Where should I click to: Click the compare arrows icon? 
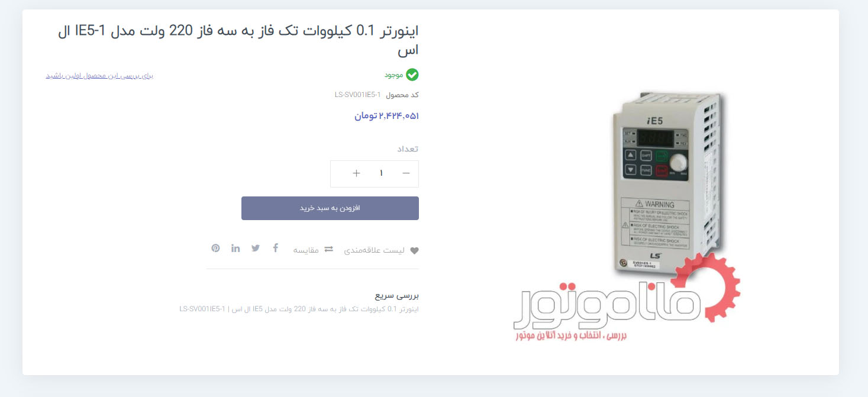point(328,249)
